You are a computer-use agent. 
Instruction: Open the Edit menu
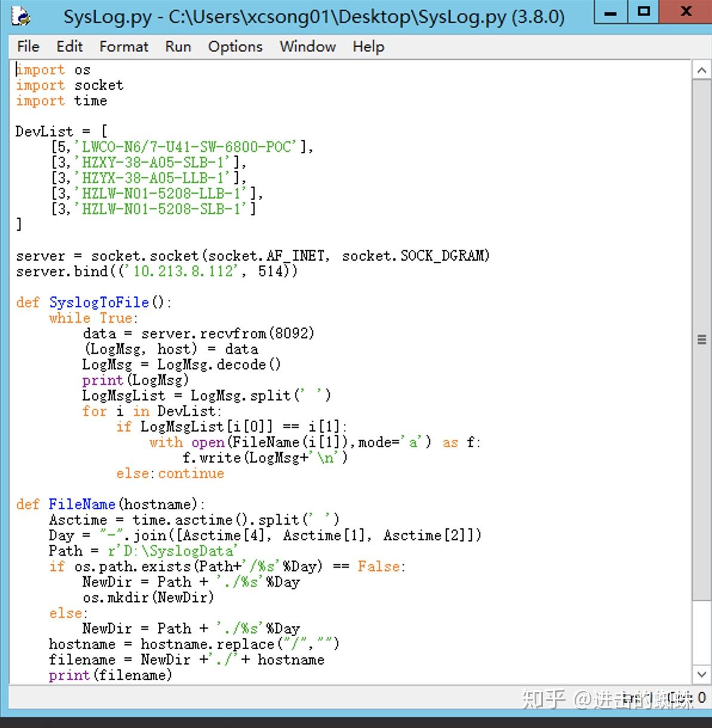click(69, 47)
